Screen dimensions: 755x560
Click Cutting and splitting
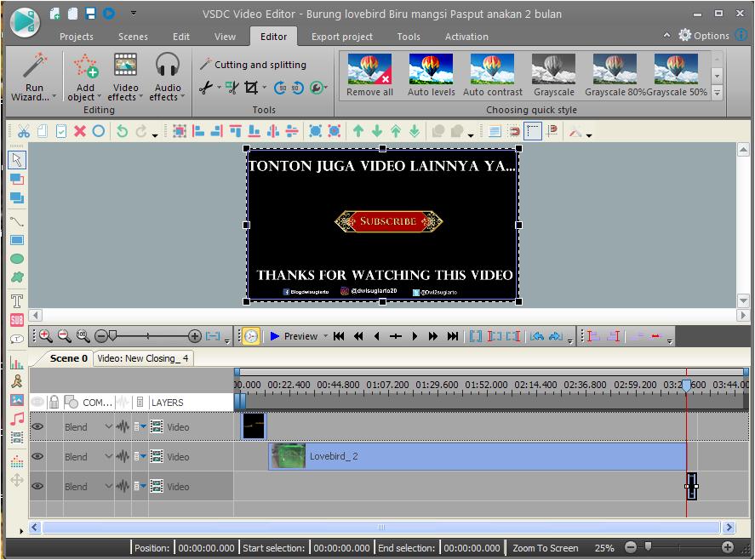(254, 65)
